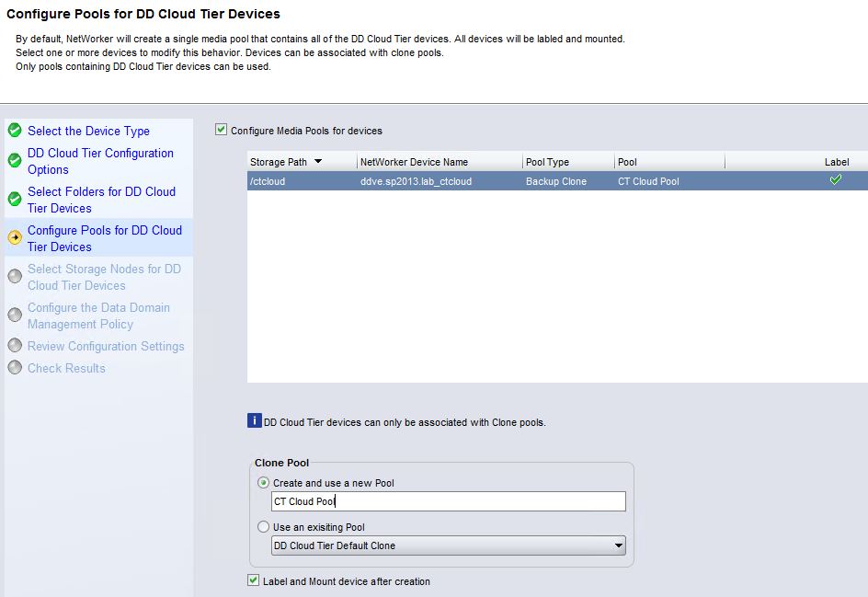
Task: Click the green Label checkmark in the ctcloud row
Action: point(835,180)
